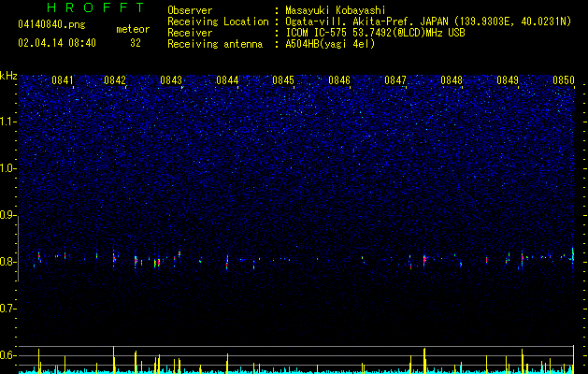Click the Observer label

click(190, 10)
